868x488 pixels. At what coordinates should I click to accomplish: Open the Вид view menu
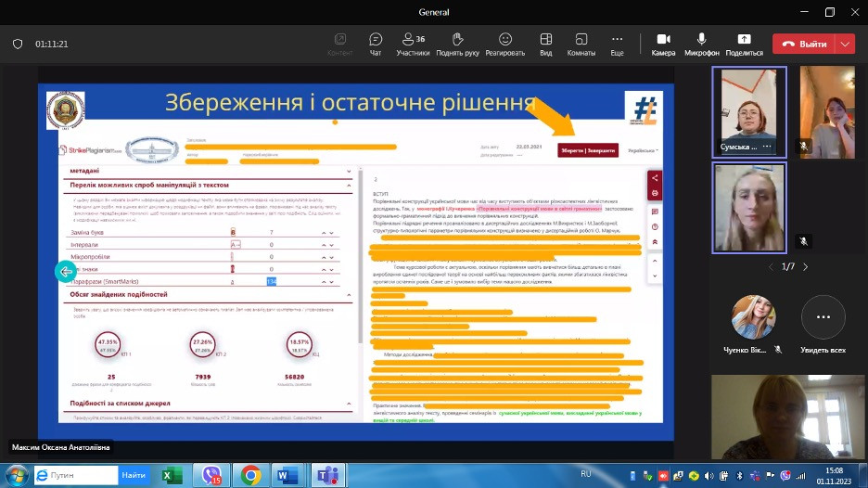pos(546,43)
